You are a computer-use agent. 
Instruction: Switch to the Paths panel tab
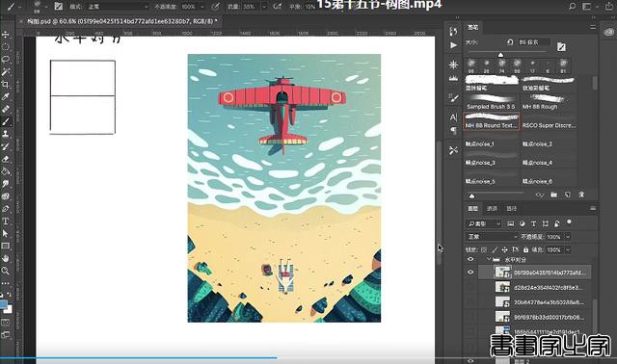pos(511,208)
